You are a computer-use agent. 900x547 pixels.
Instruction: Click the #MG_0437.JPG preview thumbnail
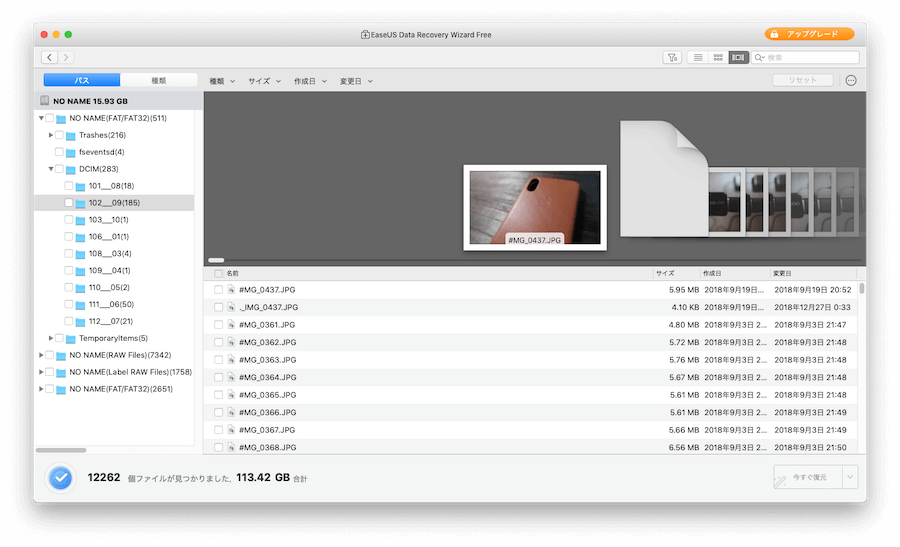point(535,208)
